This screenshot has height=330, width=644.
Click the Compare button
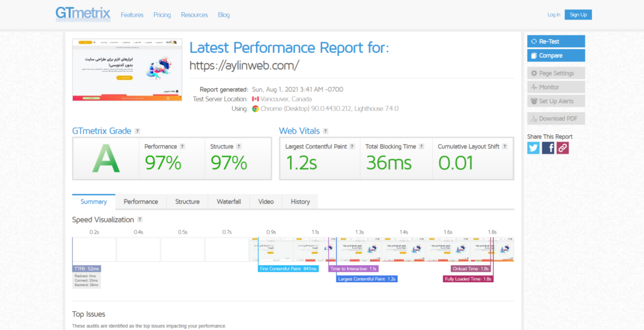tap(556, 55)
